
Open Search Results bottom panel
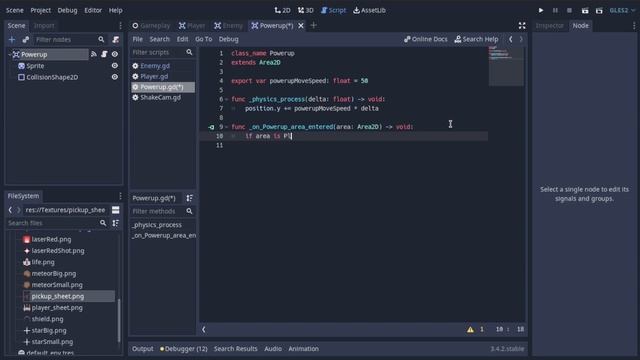(x=236, y=349)
